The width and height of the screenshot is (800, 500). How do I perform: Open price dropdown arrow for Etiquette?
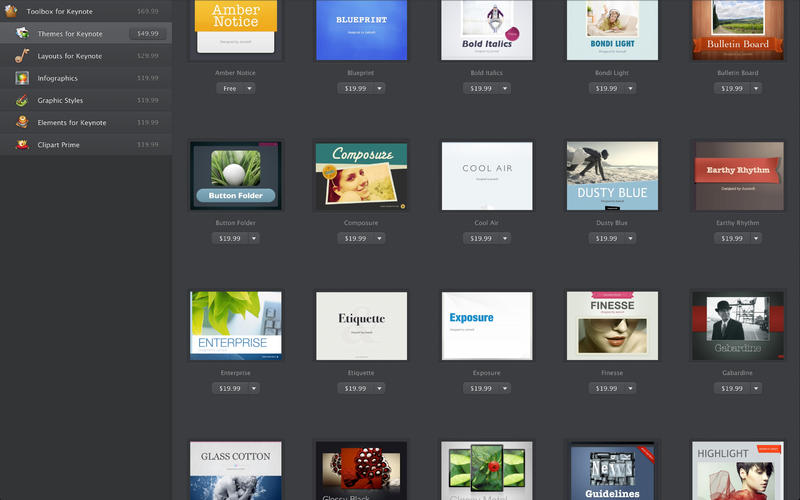pyautogui.click(x=380, y=388)
